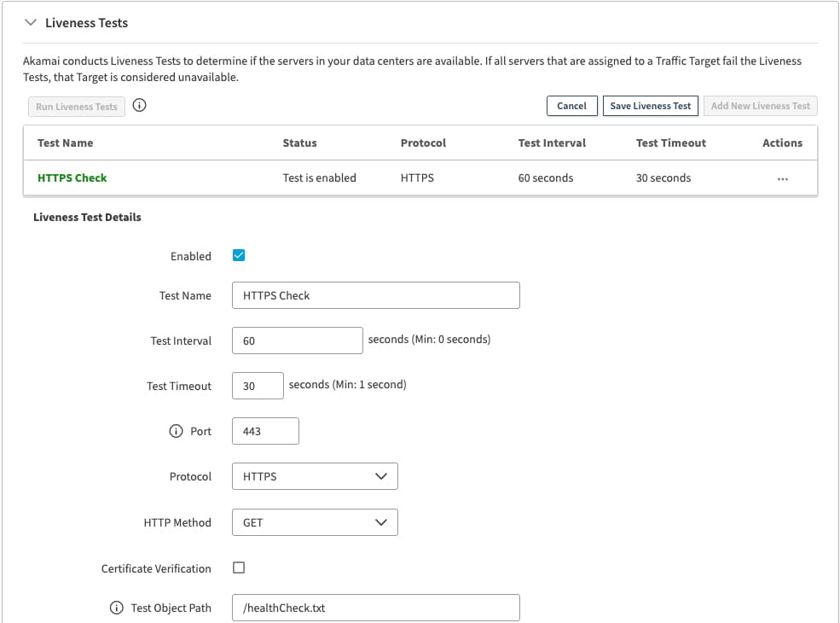Click the Test Interval column header
The height and width of the screenshot is (623, 840).
(552, 143)
